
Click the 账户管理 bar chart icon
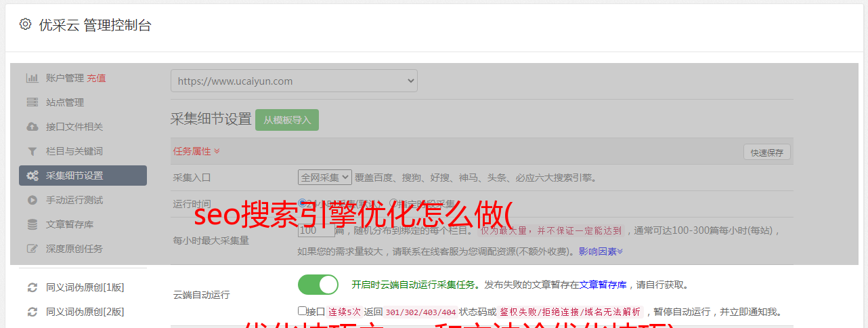(32, 78)
